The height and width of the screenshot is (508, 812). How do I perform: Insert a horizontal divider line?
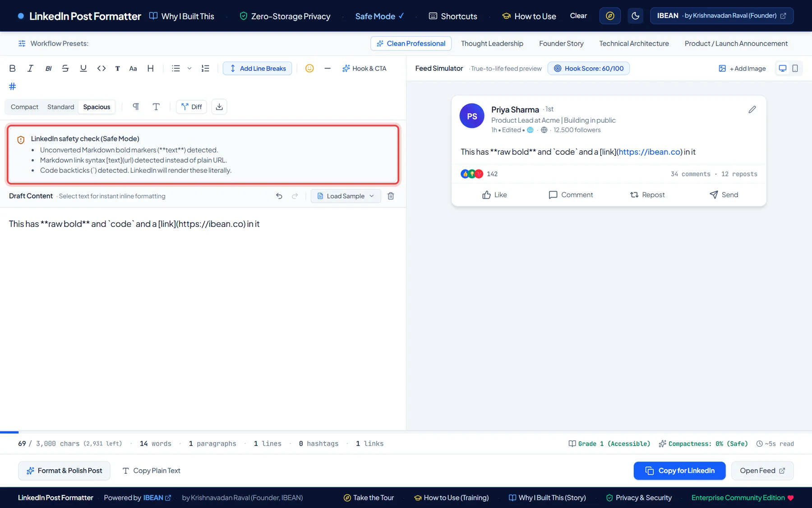(x=328, y=69)
